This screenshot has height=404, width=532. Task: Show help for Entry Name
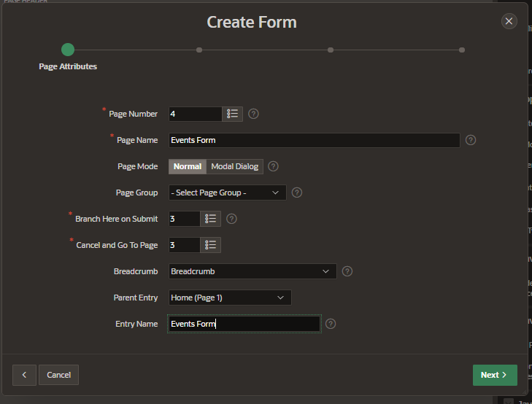tap(331, 324)
